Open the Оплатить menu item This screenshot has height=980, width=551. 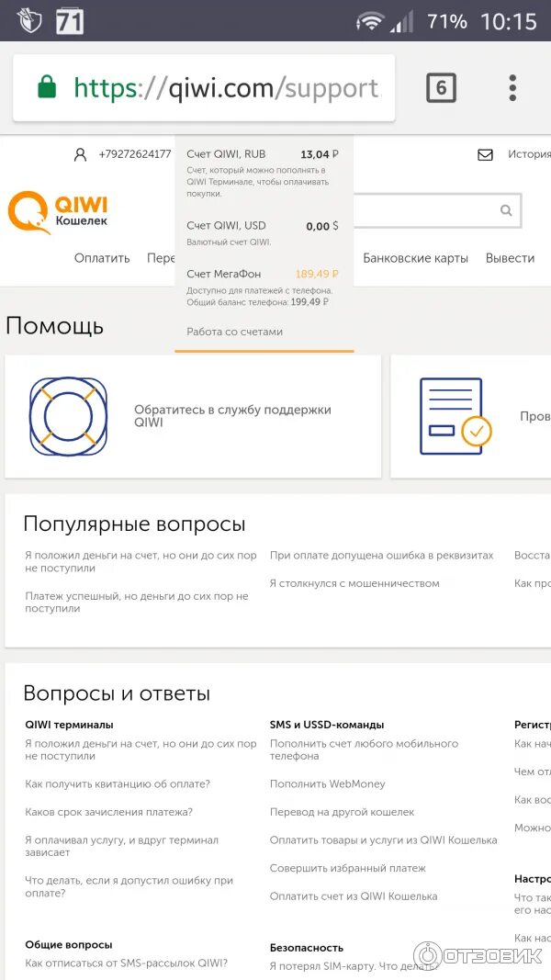click(102, 258)
